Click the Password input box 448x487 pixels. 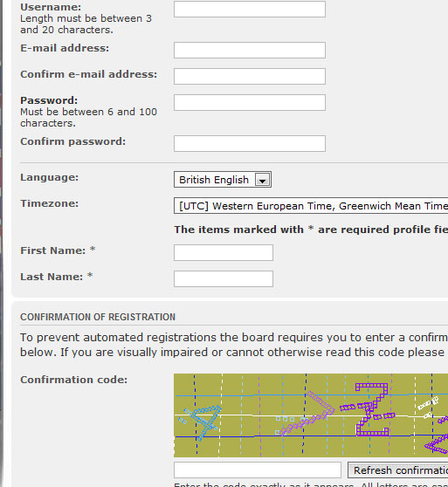(250, 102)
